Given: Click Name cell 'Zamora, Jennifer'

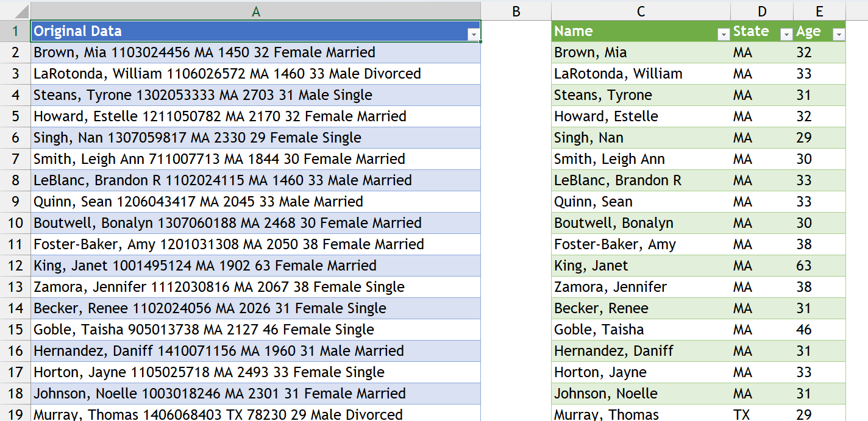Looking at the screenshot, I should coord(641,287).
